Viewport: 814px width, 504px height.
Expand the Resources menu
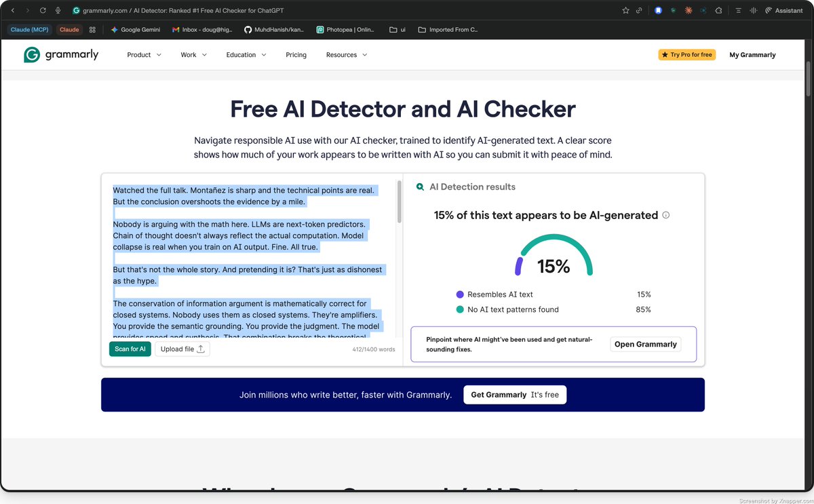pyautogui.click(x=347, y=55)
